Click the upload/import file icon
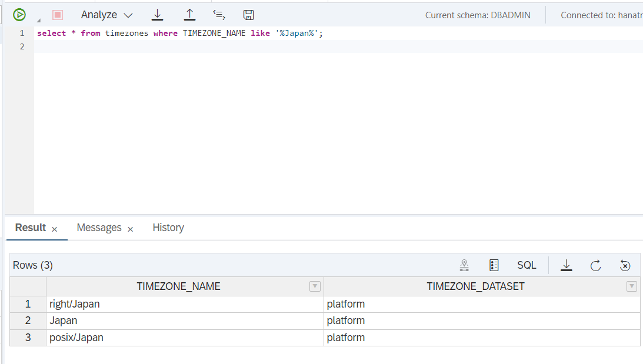Screen dimensions: 643x364 (189, 15)
